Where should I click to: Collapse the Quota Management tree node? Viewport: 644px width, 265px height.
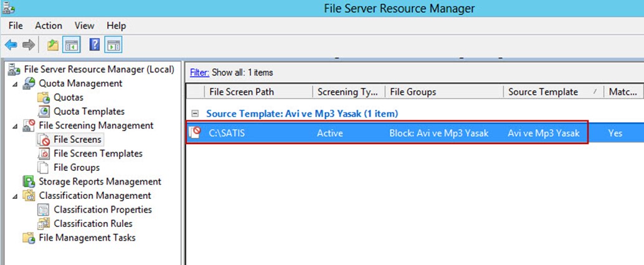(x=15, y=84)
